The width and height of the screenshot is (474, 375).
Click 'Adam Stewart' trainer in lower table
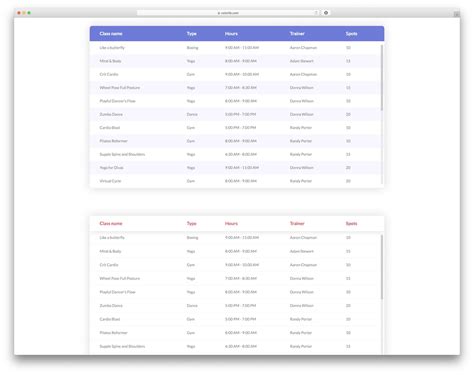(x=302, y=251)
